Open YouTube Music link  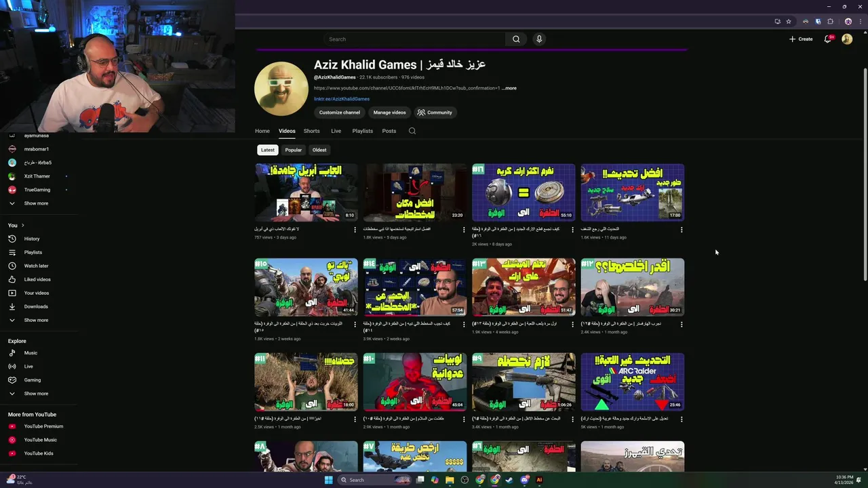(40, 440)
